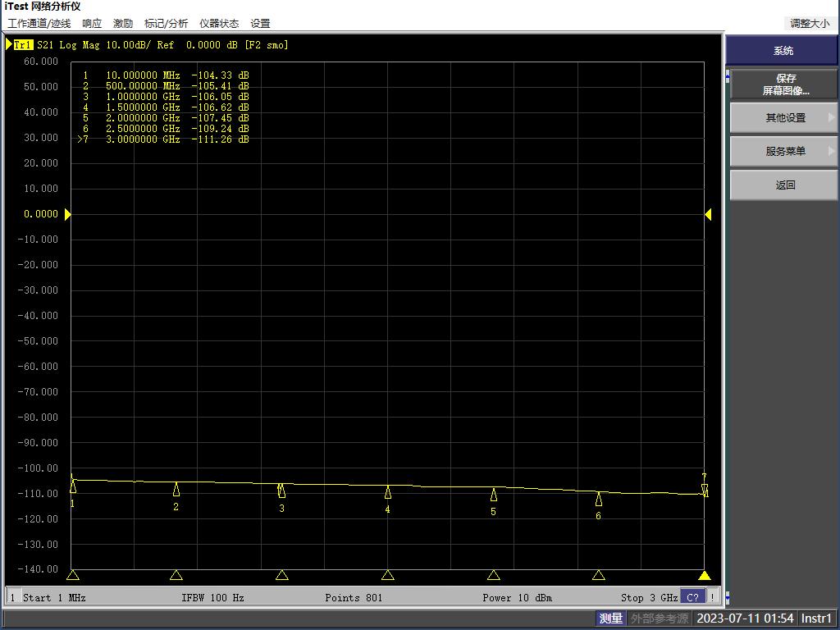Click the IFBW 100 Hz field

(212, 598)
